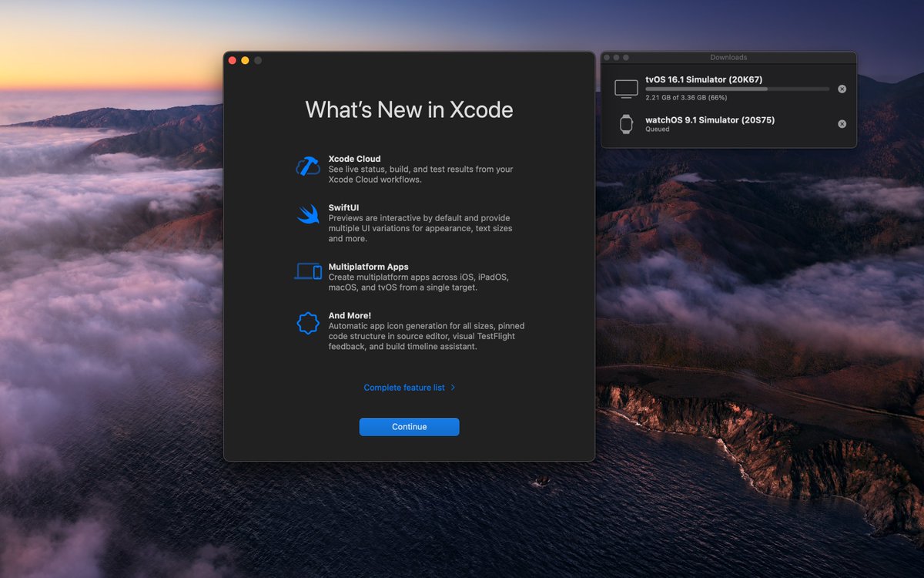The width and height of the screenshot is (924, 578).
Task: Minimize the What's New in Xcode window
Action: point(245,60)
